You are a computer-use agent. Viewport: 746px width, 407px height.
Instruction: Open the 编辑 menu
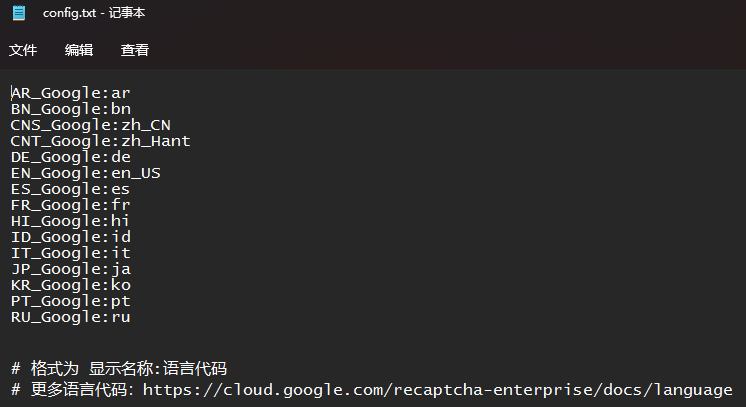pos(79,50)
